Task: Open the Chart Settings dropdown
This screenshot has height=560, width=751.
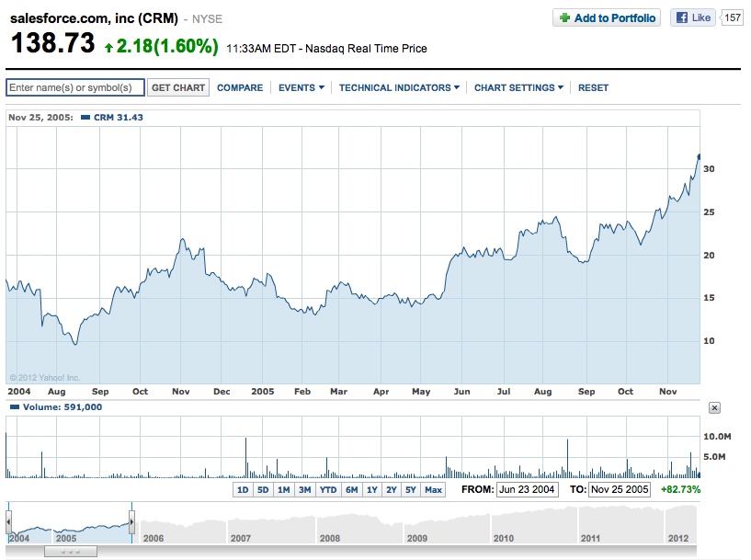Action: [x=518, y=87]
